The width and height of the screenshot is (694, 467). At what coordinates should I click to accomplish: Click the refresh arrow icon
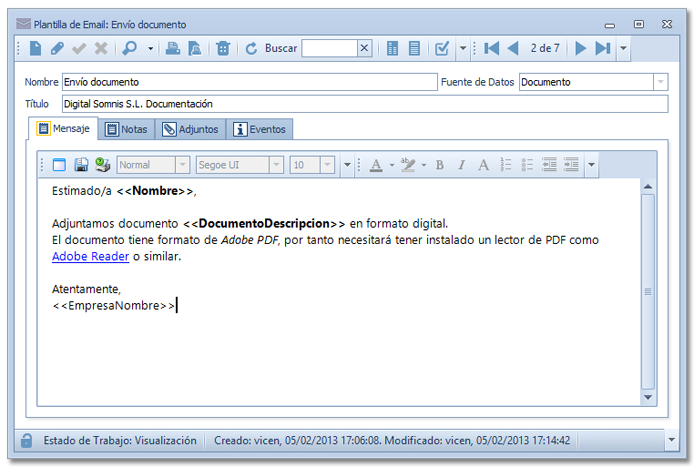[251, 48]
